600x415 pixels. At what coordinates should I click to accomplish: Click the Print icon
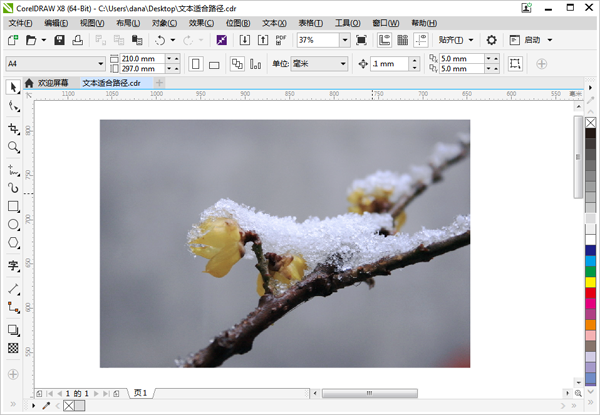pos(78,40)
